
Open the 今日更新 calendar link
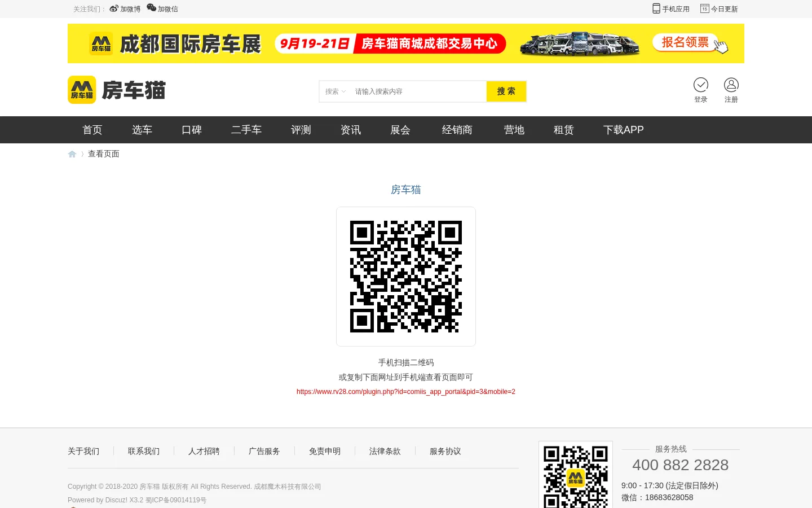(x=719, y=9)
